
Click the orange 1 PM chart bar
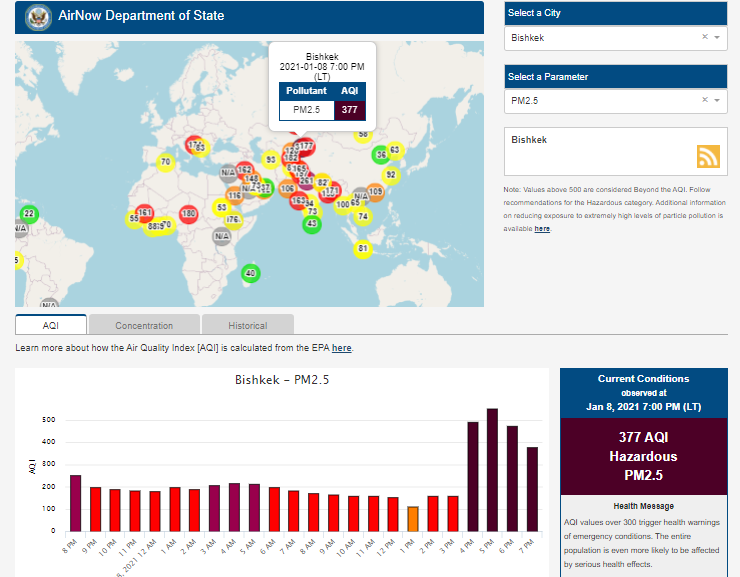[x=412, y=519]
